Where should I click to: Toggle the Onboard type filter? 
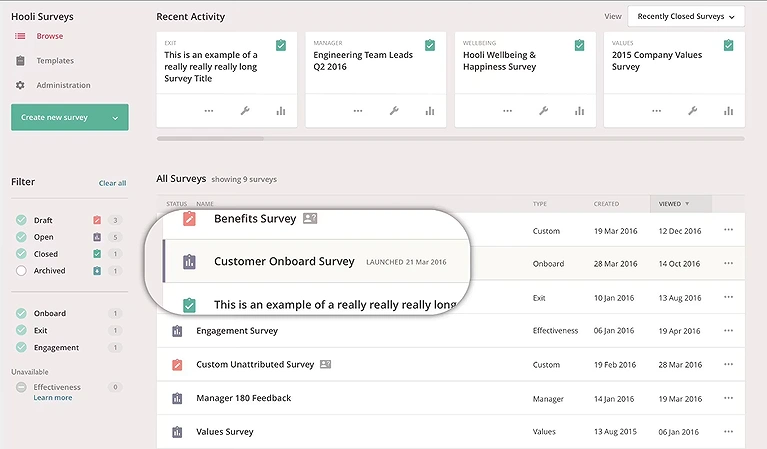tap(21, 313)
